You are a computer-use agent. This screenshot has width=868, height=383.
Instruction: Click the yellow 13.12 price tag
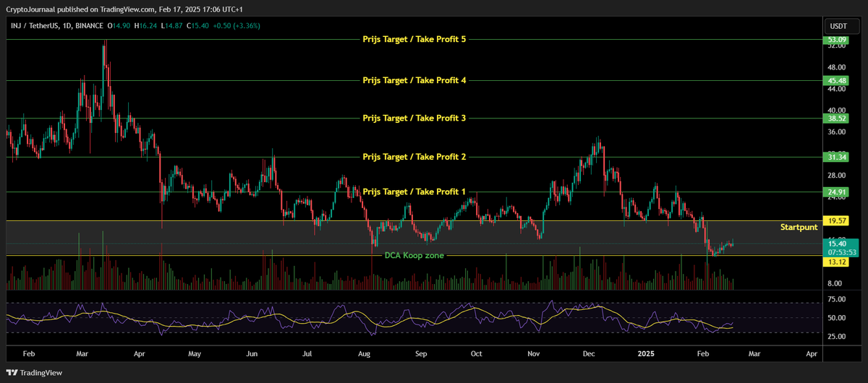838,263
